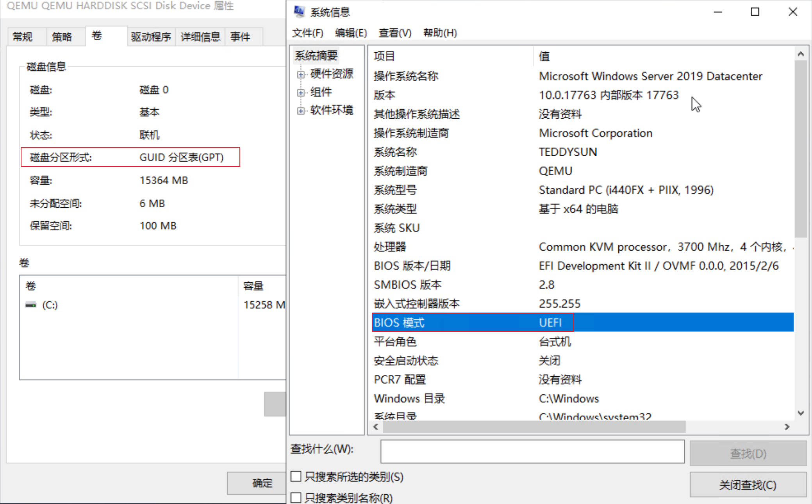Click the (C:) drive icon

[31, 305]
